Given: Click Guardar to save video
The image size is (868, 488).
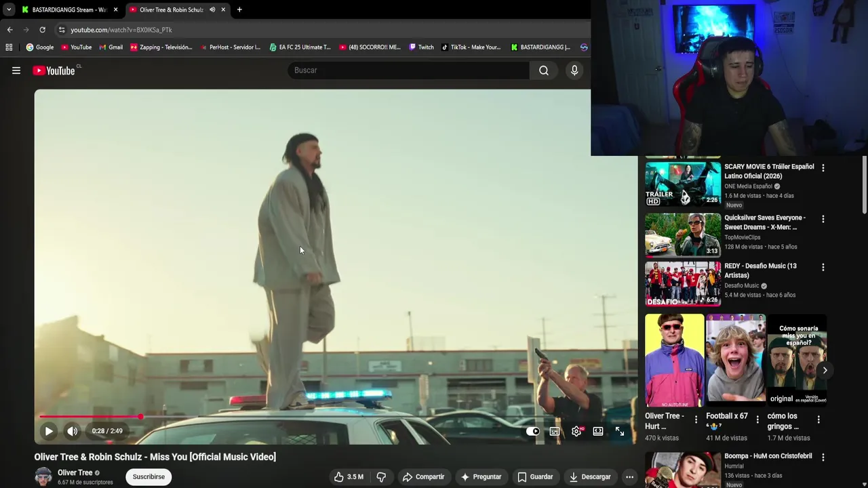Looking at the screenshot, I should pyautogui.click(x=535, y=476).
